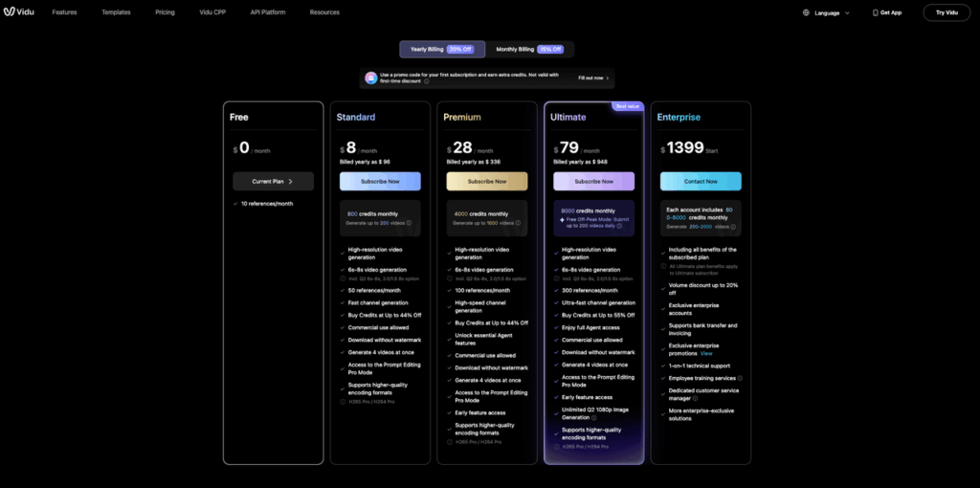Click View link for enterprise promotions

pos(706,354)
